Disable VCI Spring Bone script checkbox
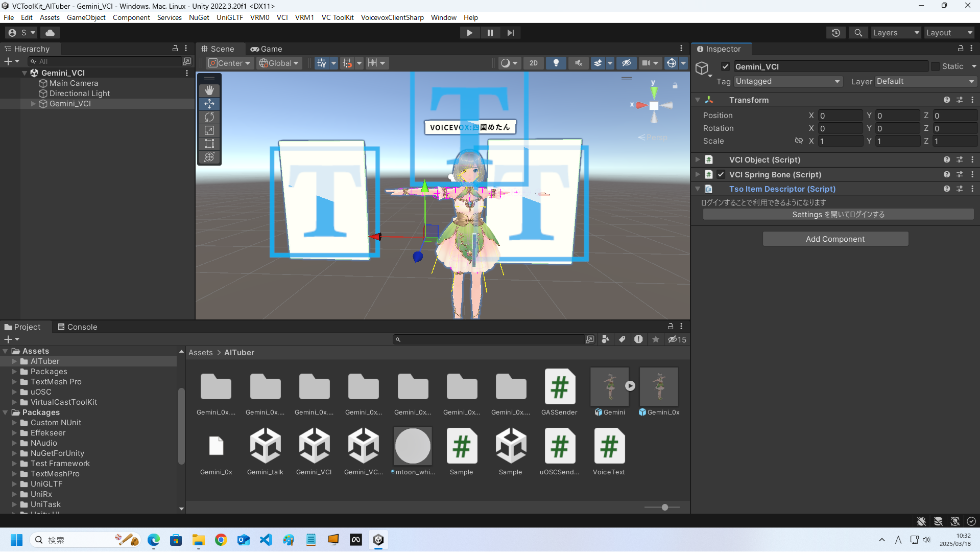Image resolution: width=980 pixels, height=552 pixels. pyautogui.click(x=721, y=174)
